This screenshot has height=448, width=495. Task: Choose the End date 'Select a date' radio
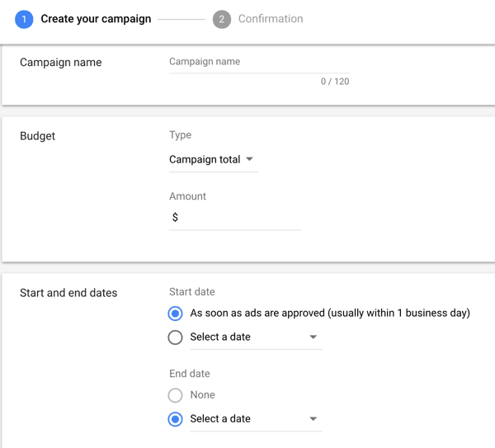pos(175,419)
